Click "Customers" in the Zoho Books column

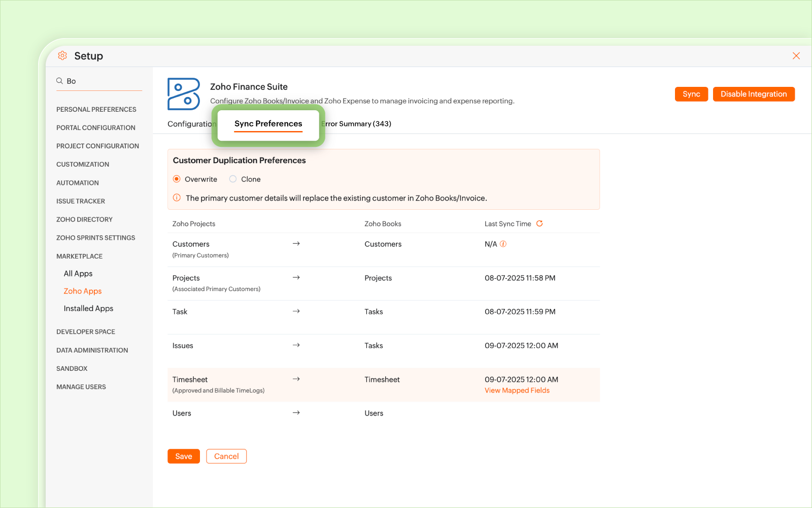point(383,244)
